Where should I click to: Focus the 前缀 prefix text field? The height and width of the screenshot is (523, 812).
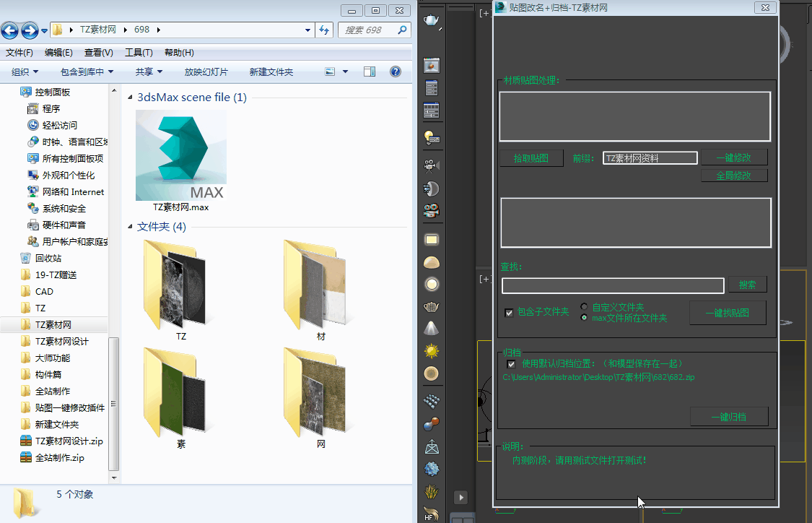click(x=650, y=158)
